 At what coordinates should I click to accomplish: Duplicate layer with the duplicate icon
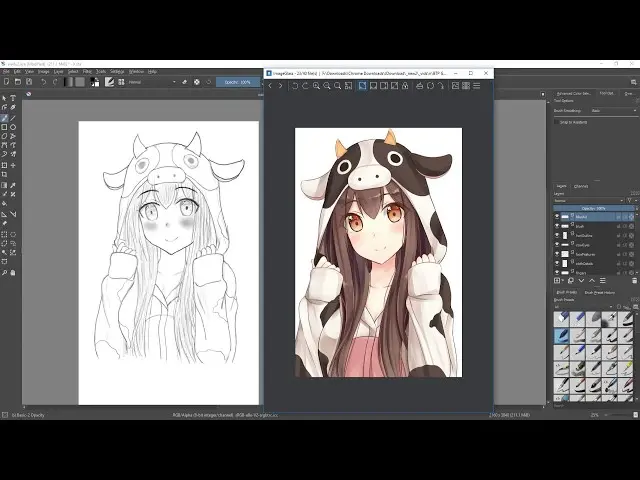tap(571, 280)
